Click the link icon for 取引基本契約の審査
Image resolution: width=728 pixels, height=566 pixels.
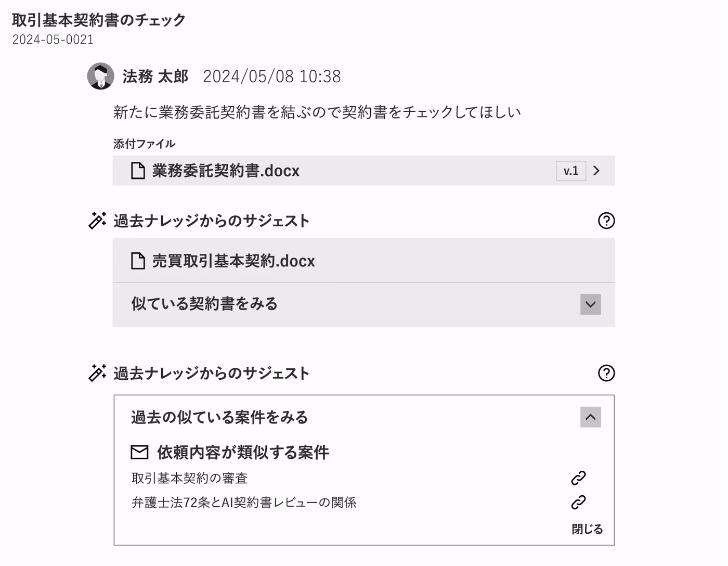coord(578,478)
